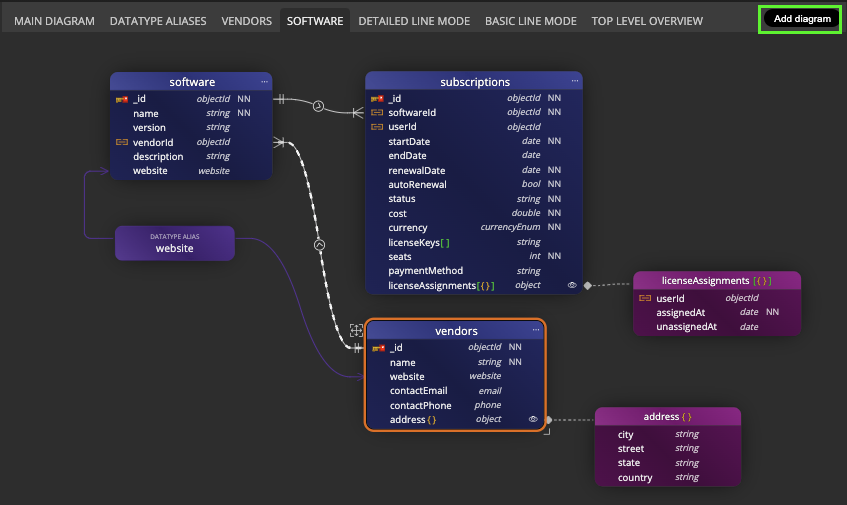The image size is (847, 505).
Task: Open the vendors table options menu (three dots)
Action: tap(536, 331)
